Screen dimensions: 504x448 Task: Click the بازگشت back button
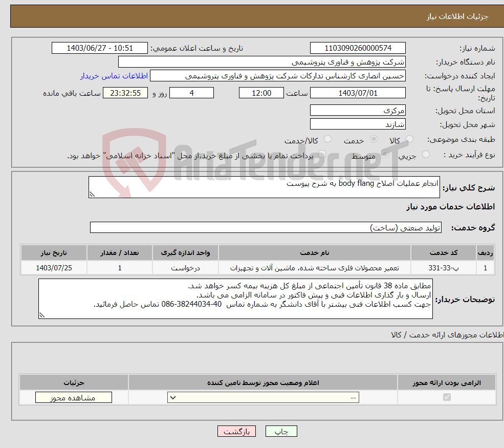pyautogui.click(x=236, y=431)
